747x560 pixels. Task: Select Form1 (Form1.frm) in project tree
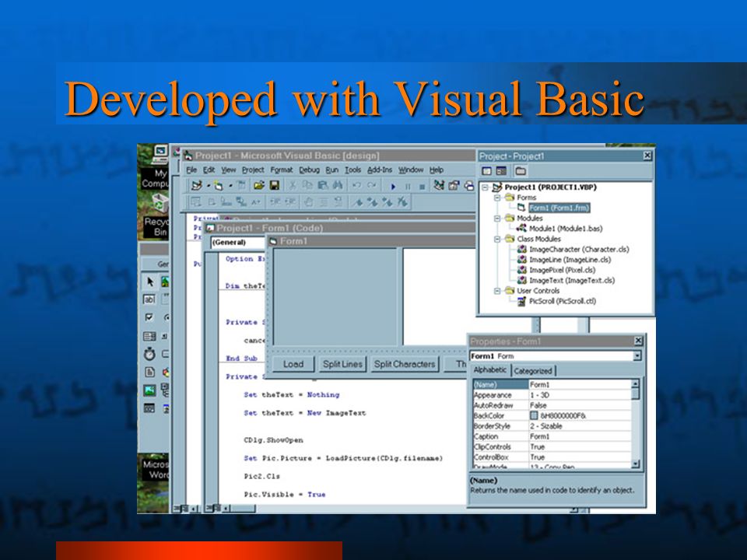559,208
